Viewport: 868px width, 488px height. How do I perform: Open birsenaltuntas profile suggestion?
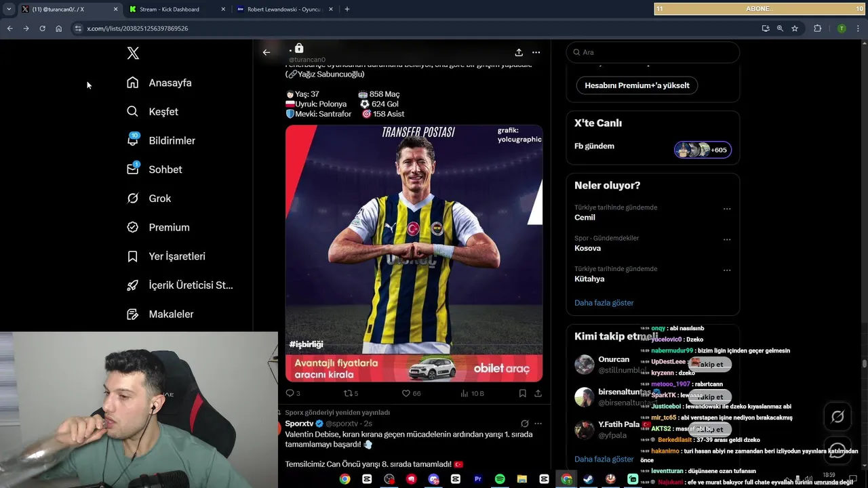623,392
